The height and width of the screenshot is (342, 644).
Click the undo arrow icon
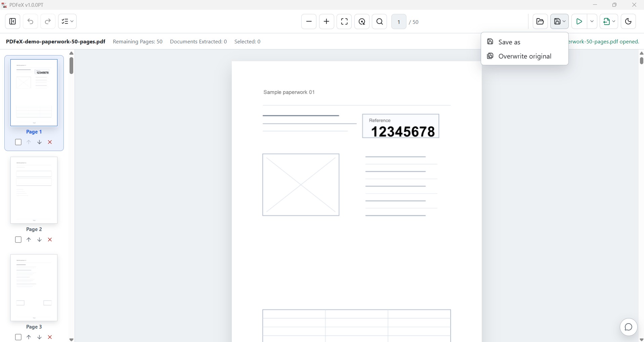click(x=30, y=22)
